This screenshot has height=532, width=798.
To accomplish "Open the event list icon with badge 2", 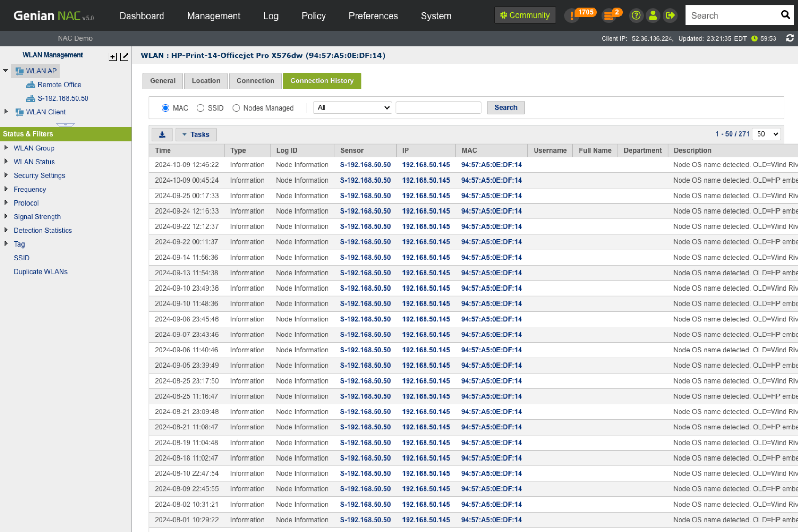I will (x=609, y=16).
